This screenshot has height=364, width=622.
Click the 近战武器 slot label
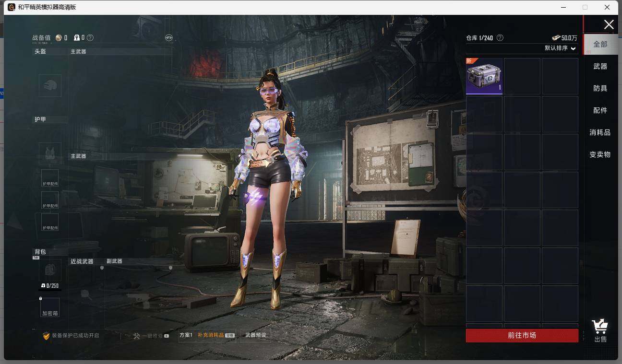point(82,261)
